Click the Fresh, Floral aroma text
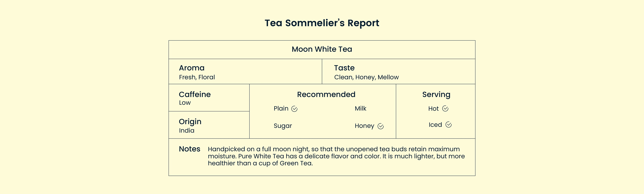 (197, 77)
